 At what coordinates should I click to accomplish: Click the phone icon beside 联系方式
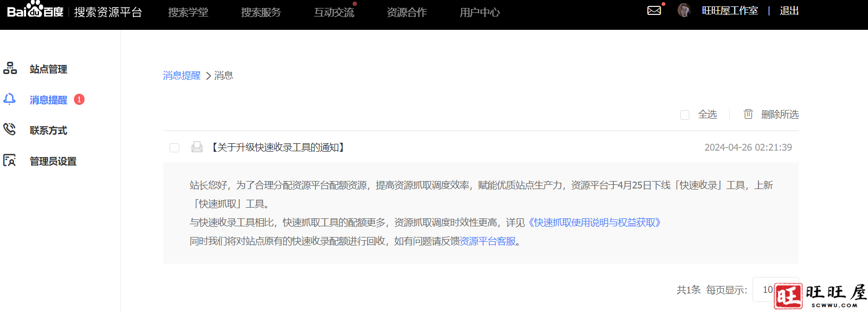[x=10, y=129]
